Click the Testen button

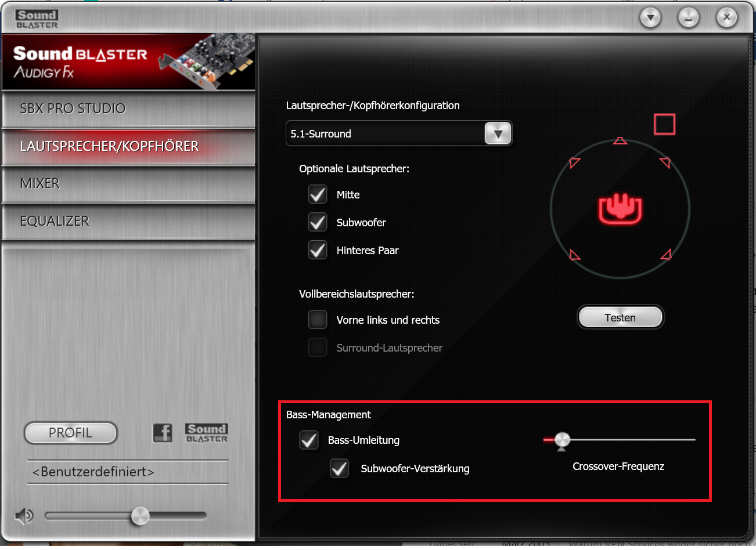[x=620, y=317]
